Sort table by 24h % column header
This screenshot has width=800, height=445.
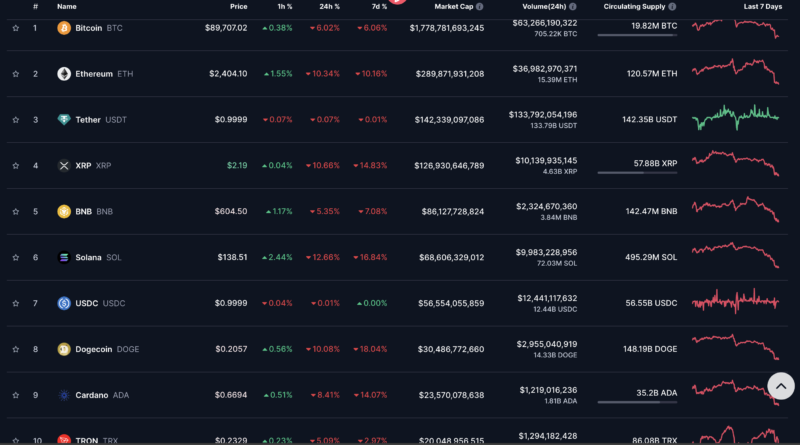pyautogui.click(x=329, y=7)
